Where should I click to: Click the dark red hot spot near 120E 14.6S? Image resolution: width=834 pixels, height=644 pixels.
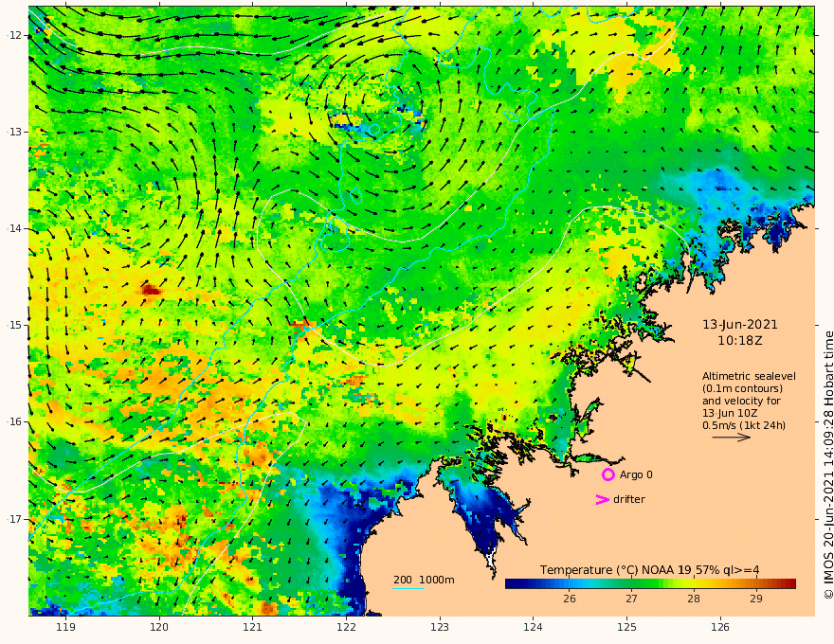151,290
